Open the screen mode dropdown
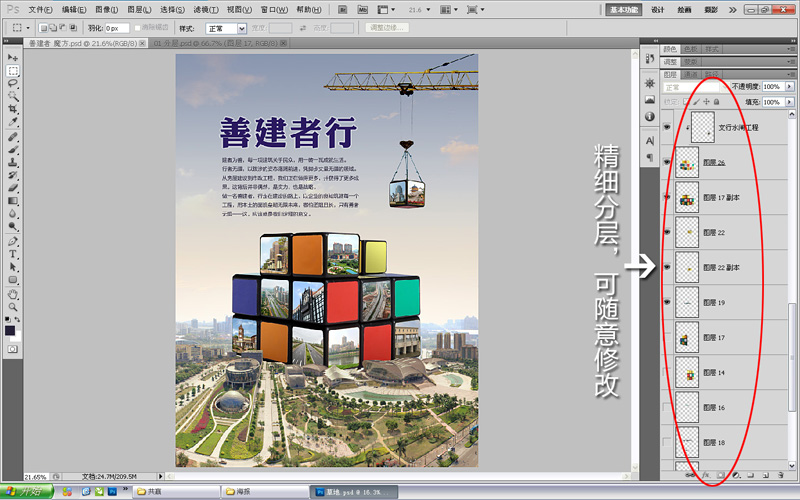Image resolution: width=800 pixels, height=500 pixels. pyautogui.click(x=476, y=10)
